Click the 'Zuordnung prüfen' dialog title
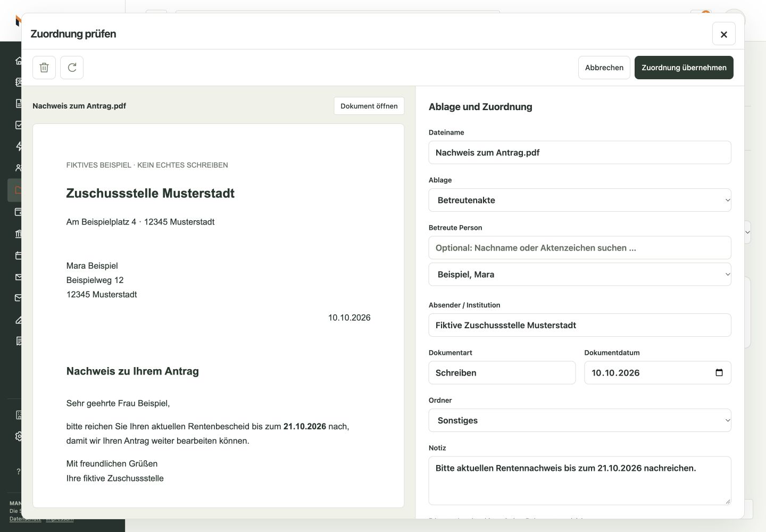Image resolution: width=766 pixels, height=532 pixels. (73, 34)
